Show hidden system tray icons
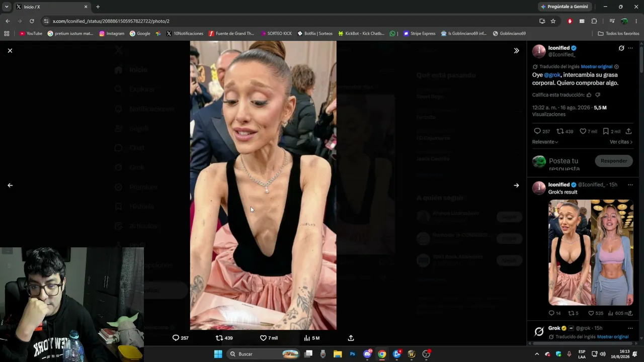The height and width of the screenshot is (362, 644). coord(537,354)
